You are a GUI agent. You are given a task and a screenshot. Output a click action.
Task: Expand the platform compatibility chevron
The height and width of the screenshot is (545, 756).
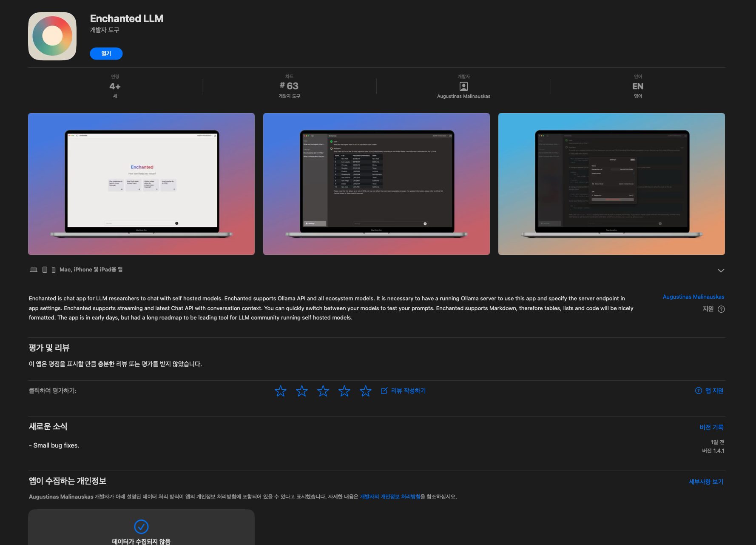(x=721, y=271)
